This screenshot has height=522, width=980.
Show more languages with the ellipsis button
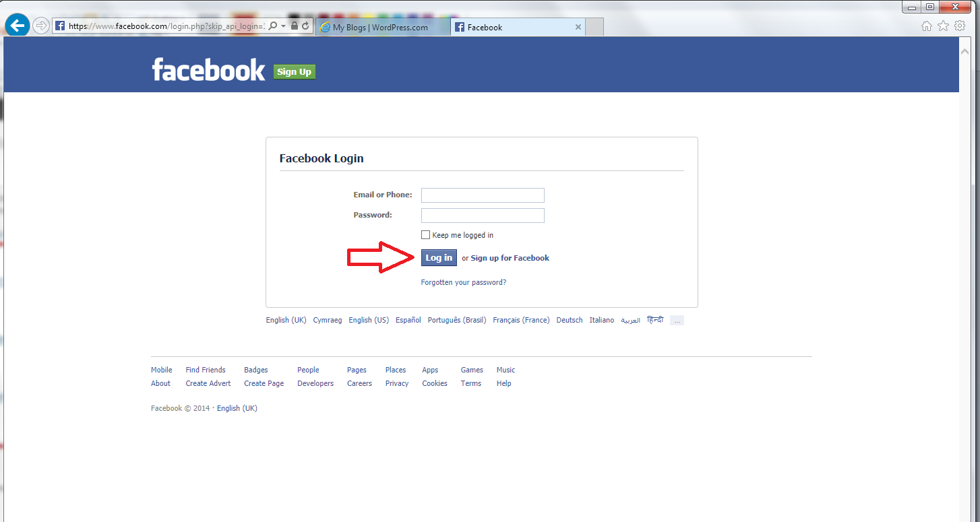tap(677, 321)
